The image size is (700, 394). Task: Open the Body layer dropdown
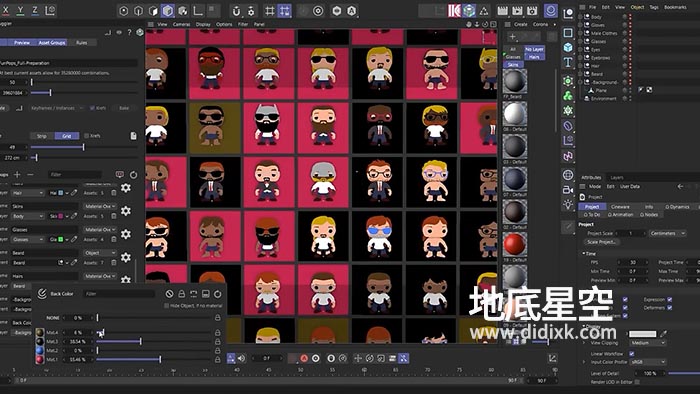point(28,216)
